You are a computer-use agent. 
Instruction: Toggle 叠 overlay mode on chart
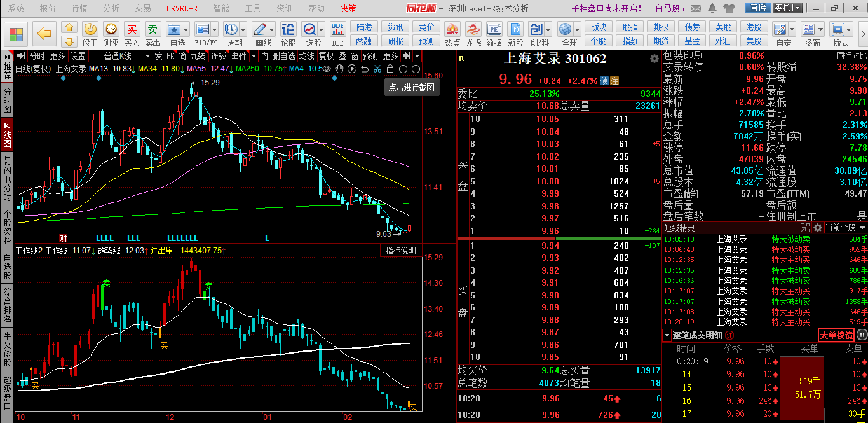pos(343,56)
